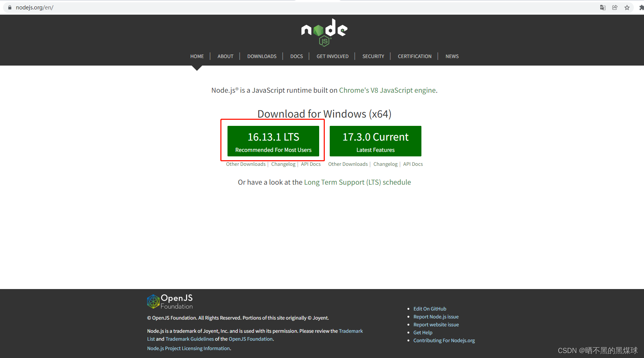Go to the DOWNLOADS page
Screen dimensions: 644x358
[x=262, y=56]
